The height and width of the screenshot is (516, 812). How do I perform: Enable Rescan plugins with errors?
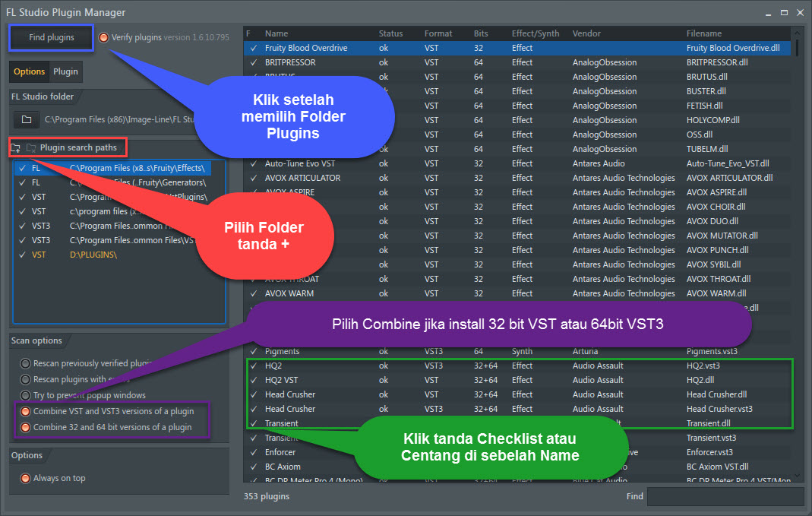[x=25, y=379]
